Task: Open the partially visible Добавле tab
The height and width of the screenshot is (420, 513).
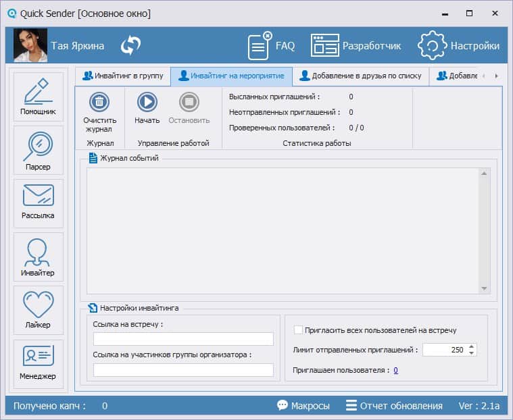Action: [456, 76]
